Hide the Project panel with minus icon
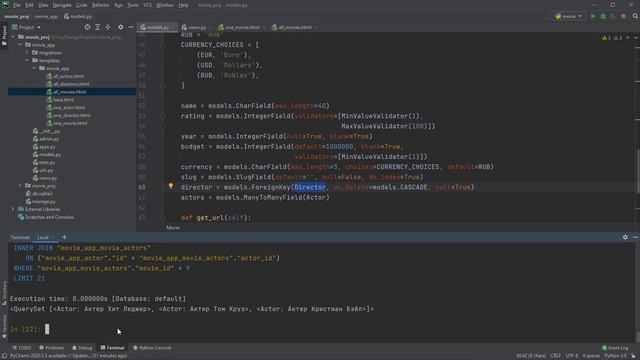Image resolution: width=640 pixels, height=360 pixels. [x=131, y=27]
